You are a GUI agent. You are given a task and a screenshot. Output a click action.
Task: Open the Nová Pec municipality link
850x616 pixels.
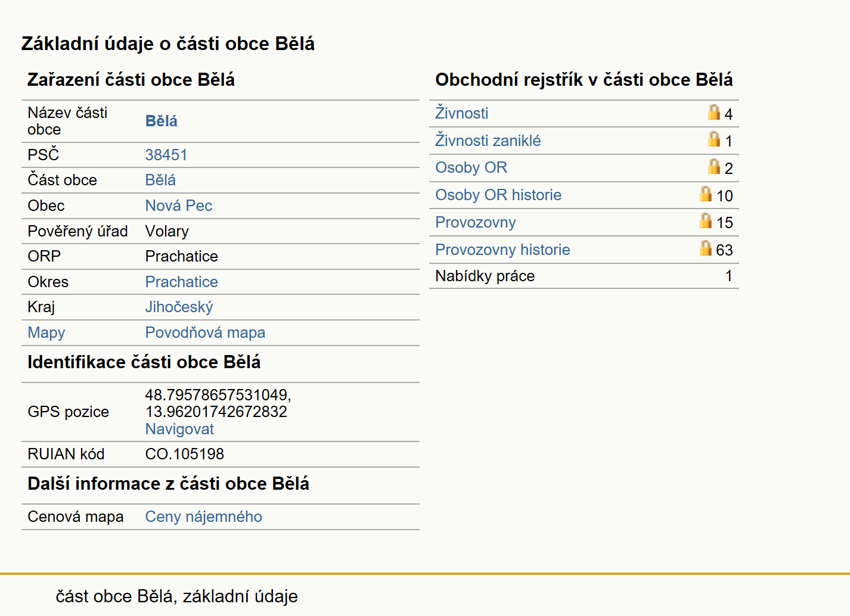(179, 206)
